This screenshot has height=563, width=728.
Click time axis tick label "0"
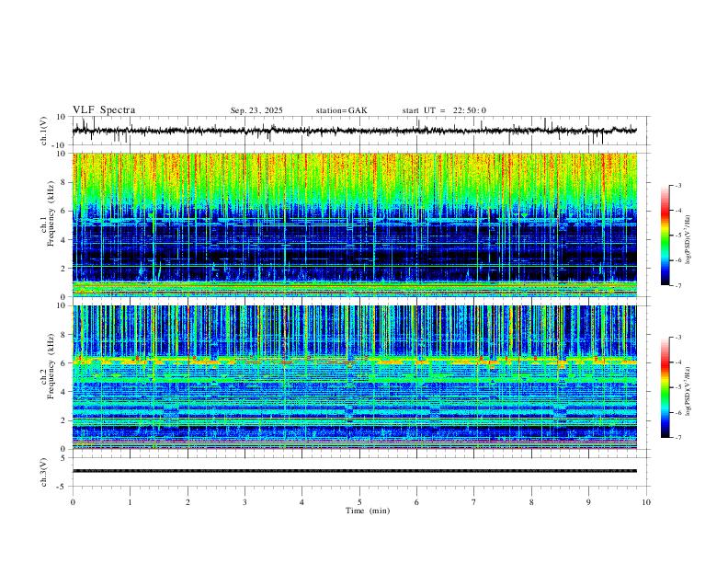point(73,502)
